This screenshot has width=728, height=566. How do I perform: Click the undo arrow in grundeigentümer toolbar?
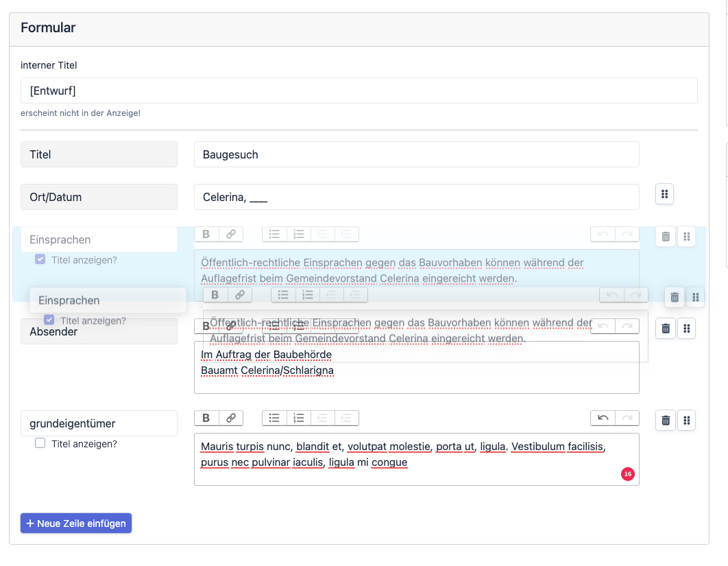point(603,418)
